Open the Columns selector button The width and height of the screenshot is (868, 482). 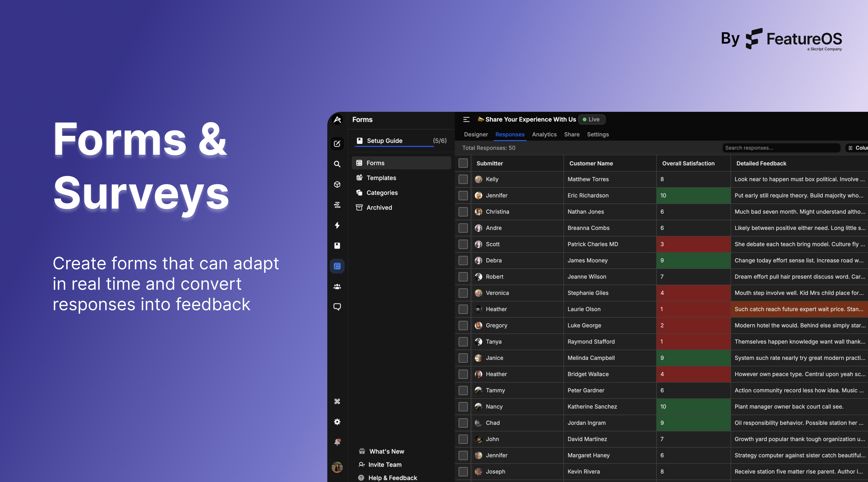point(857,148)
